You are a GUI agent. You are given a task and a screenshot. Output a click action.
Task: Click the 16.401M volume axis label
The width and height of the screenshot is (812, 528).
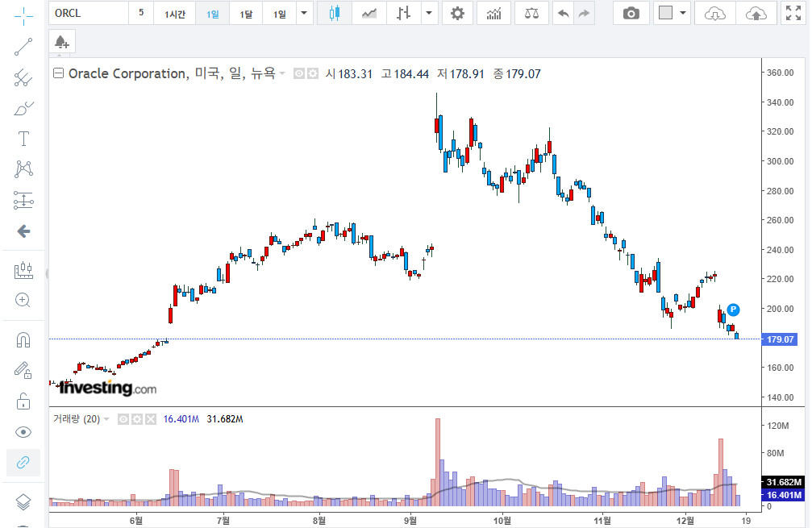click(x=783, y=495)
